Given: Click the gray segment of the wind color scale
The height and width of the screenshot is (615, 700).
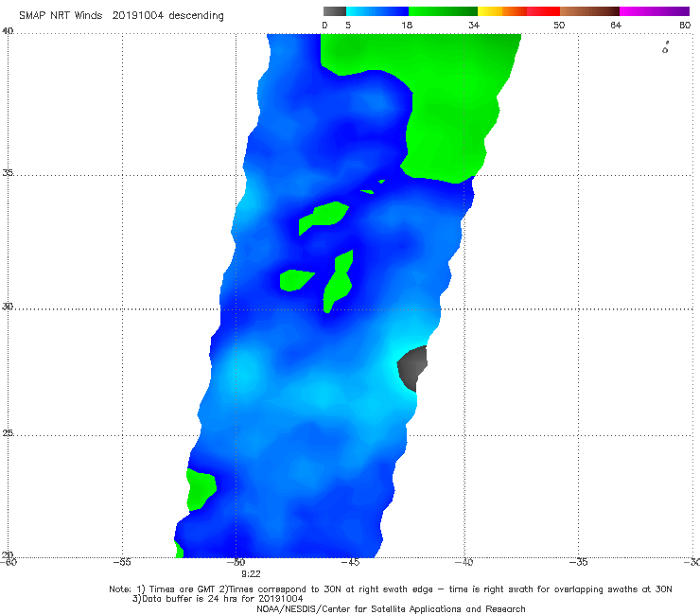Looking at the screenshot, I should pyautogui.click(x=335, y=11).
